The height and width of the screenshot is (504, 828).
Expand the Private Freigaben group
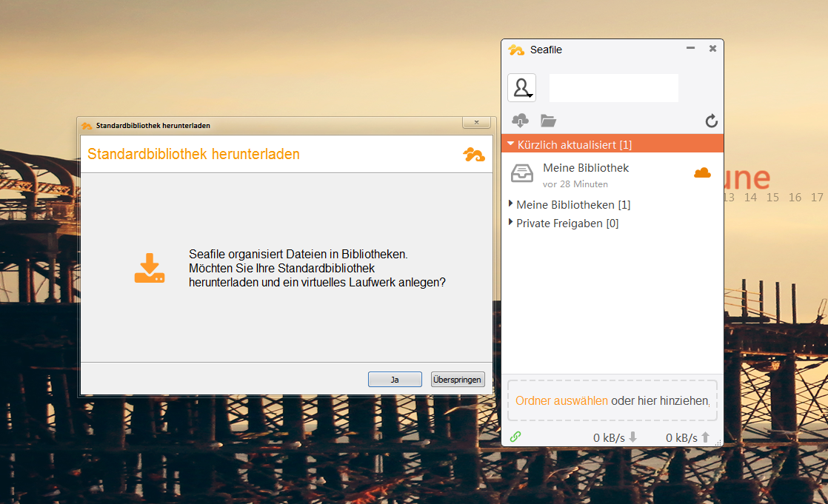point(510,222)
